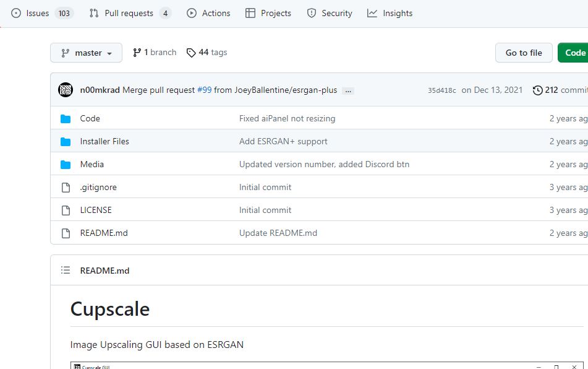Click the Media folder icon

[66, 165]
